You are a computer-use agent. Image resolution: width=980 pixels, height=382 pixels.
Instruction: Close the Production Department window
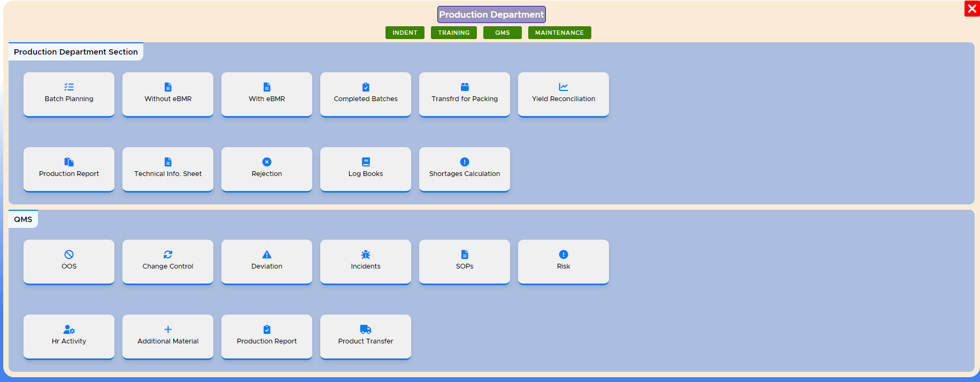coord(971,9)
